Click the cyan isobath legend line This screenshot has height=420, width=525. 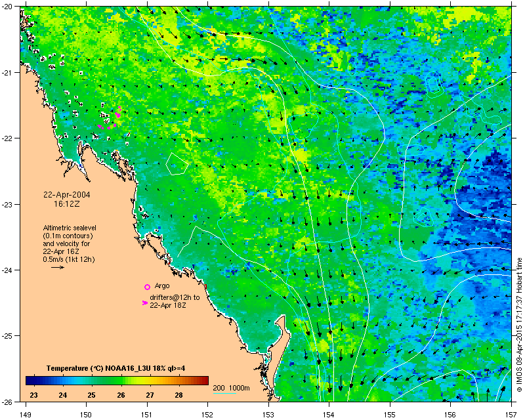click(224, 393)
